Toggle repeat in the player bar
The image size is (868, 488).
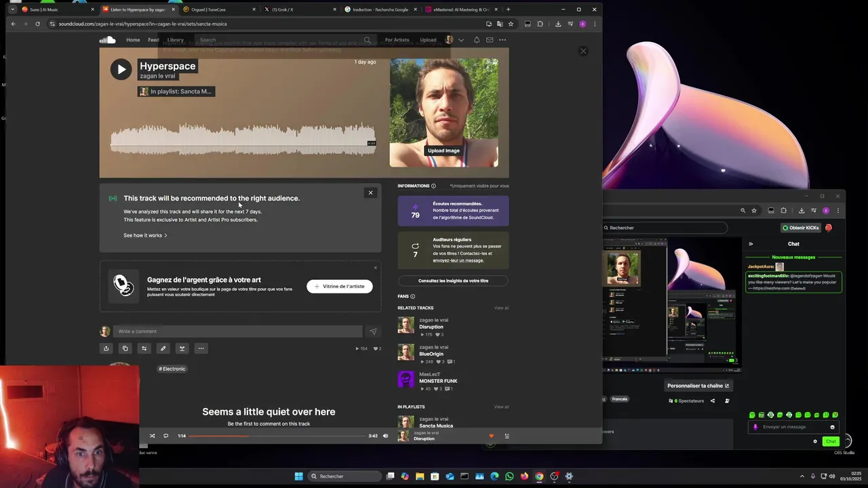pyautogui.click(x=165, y=436)
